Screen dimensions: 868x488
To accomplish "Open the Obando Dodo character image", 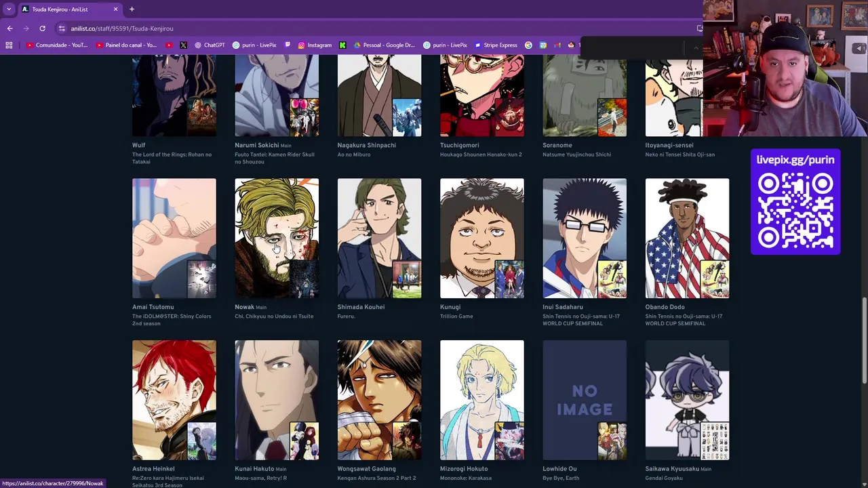I will [687, 239].
